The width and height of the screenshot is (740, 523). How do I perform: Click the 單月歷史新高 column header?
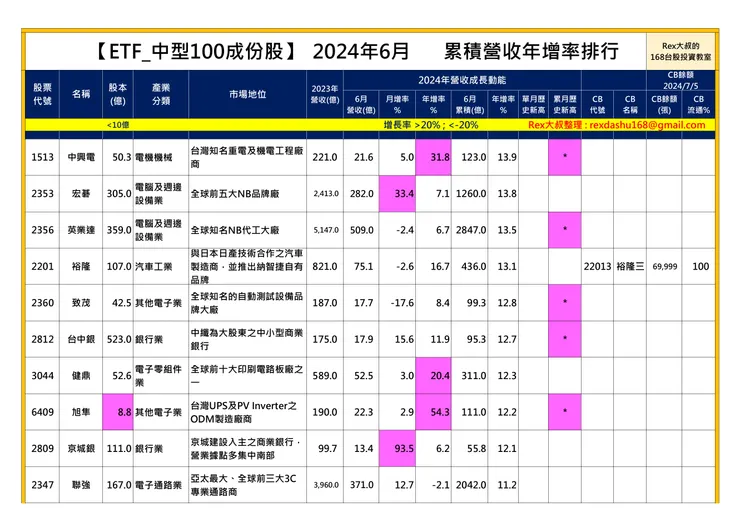533,104
